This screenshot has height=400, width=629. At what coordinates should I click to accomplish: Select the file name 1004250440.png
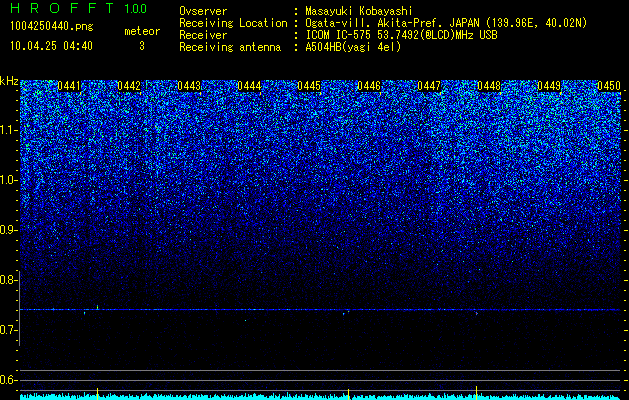pyautogui.click(x=52, y=26)
